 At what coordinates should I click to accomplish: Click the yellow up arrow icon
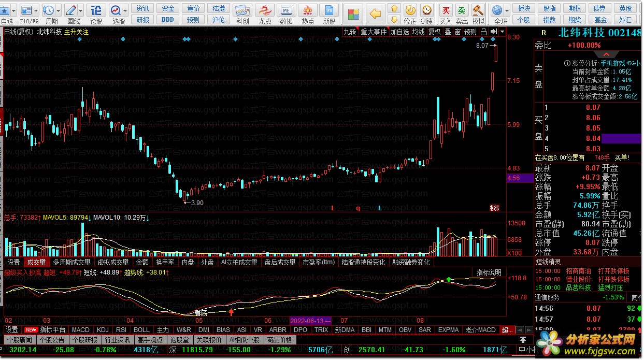394,8
